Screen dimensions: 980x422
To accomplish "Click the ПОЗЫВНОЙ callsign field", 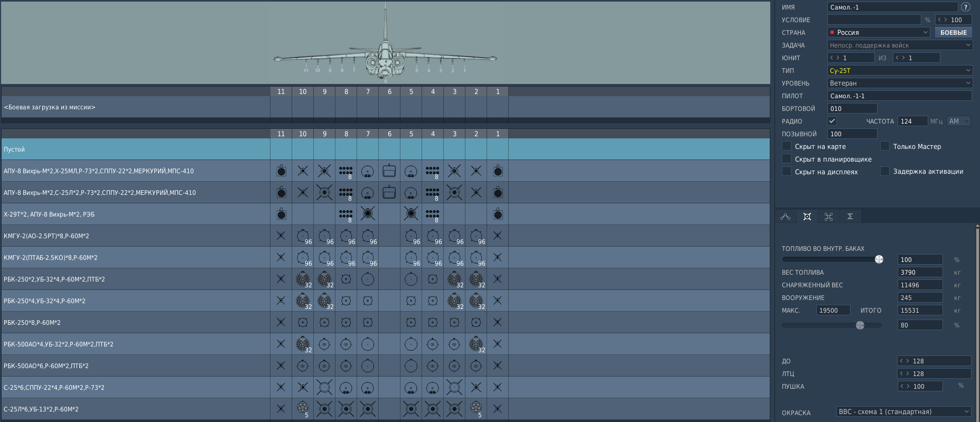I will pos(852,134).
